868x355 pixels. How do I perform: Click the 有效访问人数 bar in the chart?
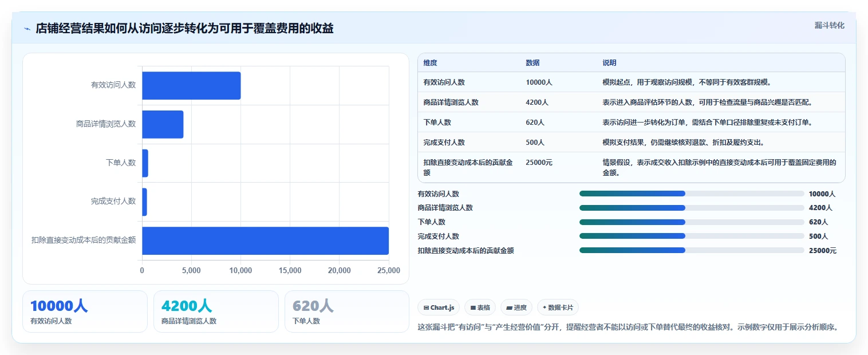pyautogui.click(x=191, y=85)
